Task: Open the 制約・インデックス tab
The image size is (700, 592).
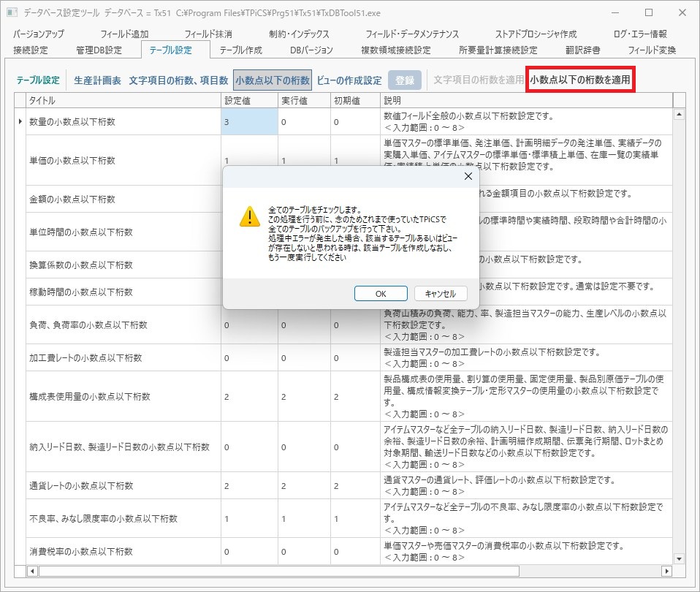Action: coord(299,34)
